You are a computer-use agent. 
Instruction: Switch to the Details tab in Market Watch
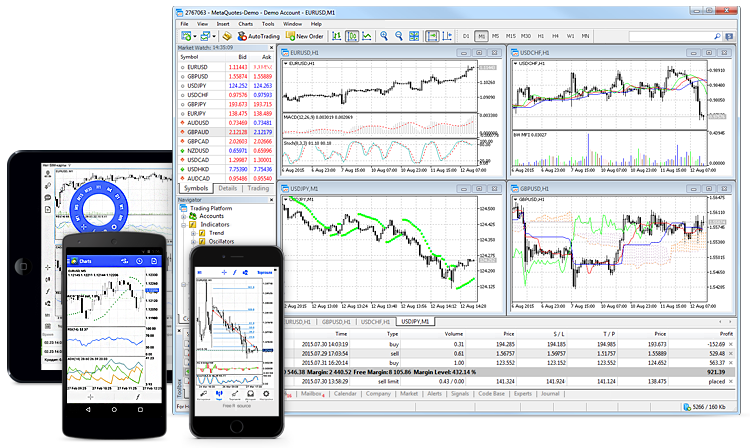click(228, 188)
